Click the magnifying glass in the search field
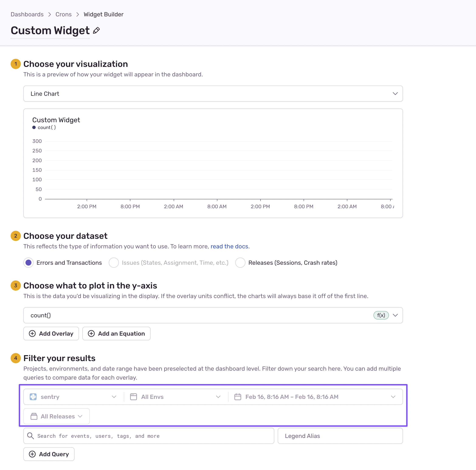This screenshot has width=476, height=470. click(x=31, y=436)
